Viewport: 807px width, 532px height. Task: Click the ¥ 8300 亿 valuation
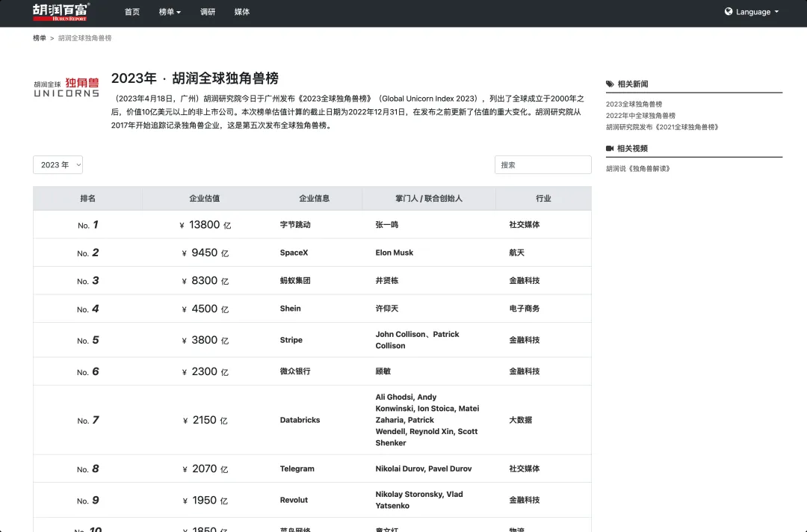(x=205, y=281)
